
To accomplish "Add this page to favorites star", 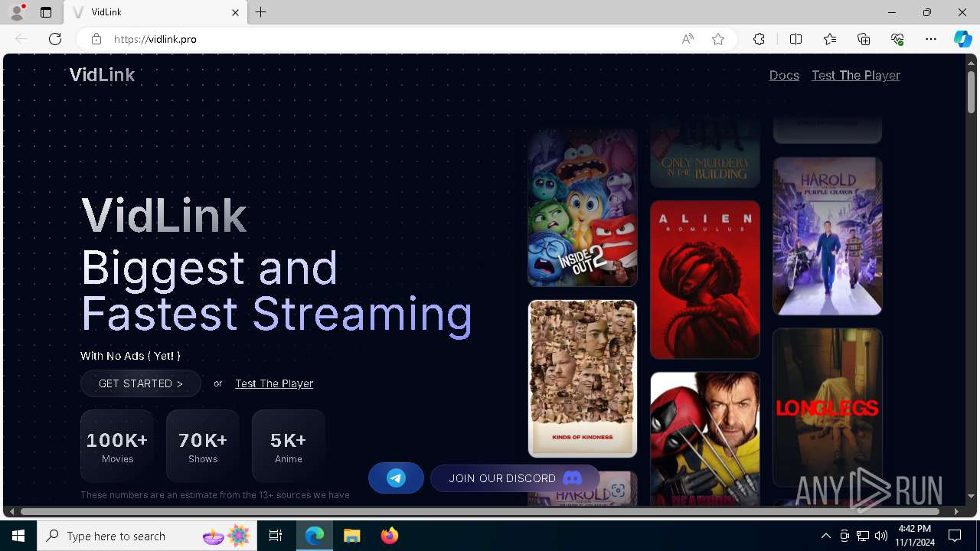I will (x=718, y=39).
